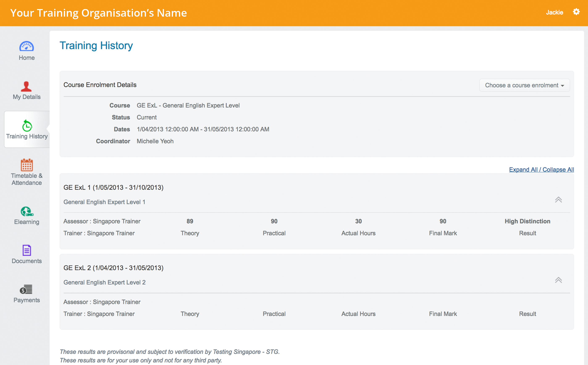Click the GE ExL 1 section heading
Image resolution: width=588 pixels, height=365 pixels.
click(114, 187)
